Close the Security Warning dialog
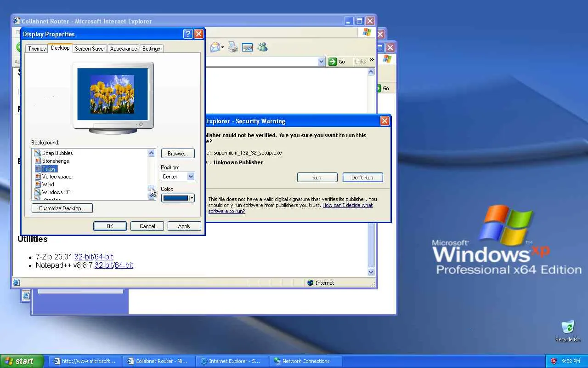This screenshot has height=368, width=588. point(384,121)
